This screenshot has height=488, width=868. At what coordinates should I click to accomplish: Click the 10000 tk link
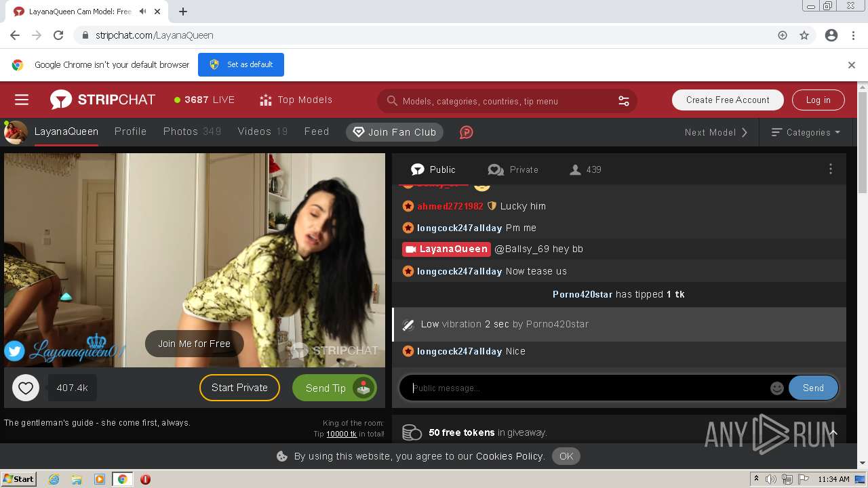[x=341, y=434]
